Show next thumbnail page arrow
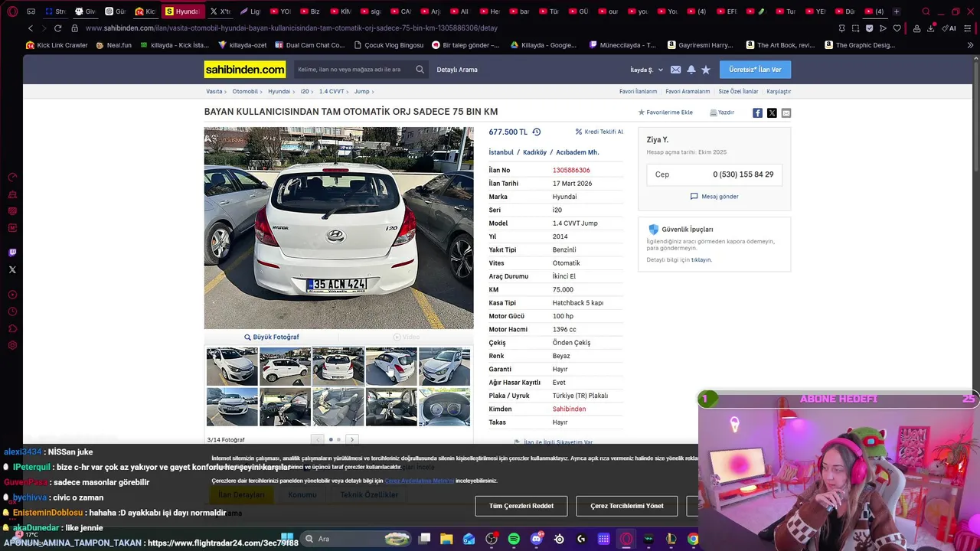This screenshot has height=551, width=980. (x=352, y=439)
